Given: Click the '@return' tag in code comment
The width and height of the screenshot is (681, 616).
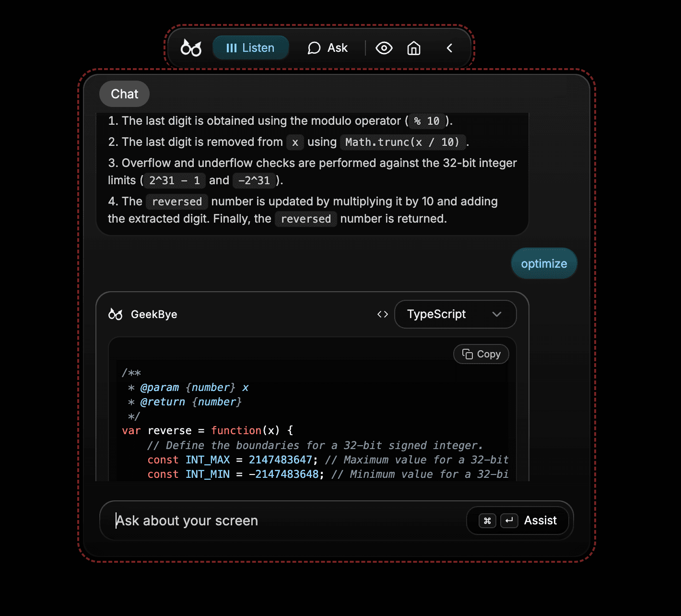Looking at the screenshot, I should pos(163,402).
